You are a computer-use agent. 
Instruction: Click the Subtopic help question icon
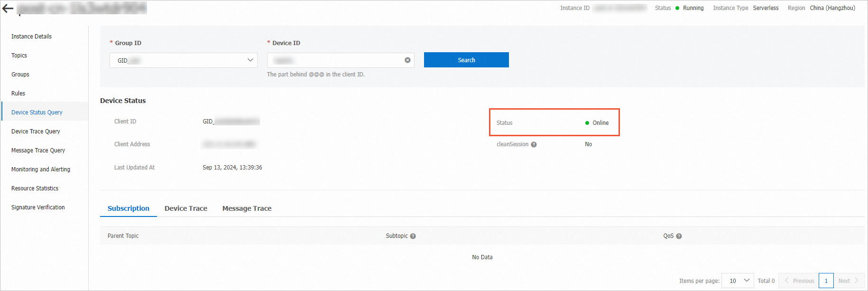pos(413,236)
